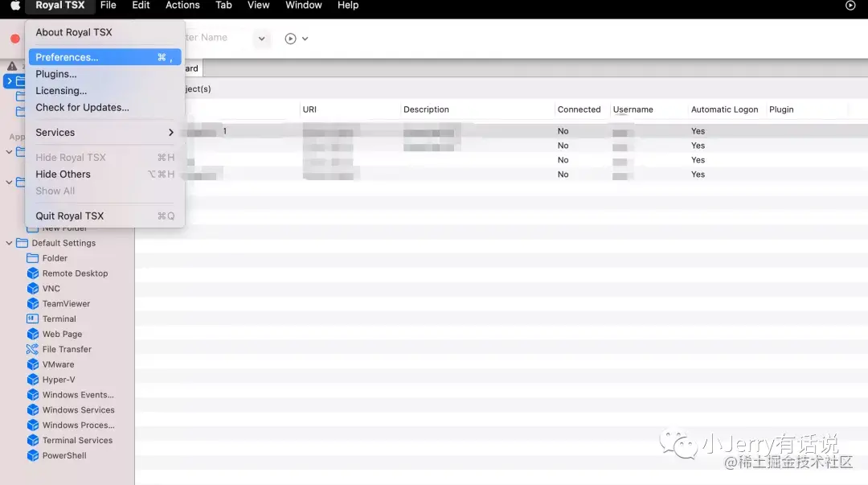Select the Windows Processes icon
868x485 pixels.
click(33, 425)
